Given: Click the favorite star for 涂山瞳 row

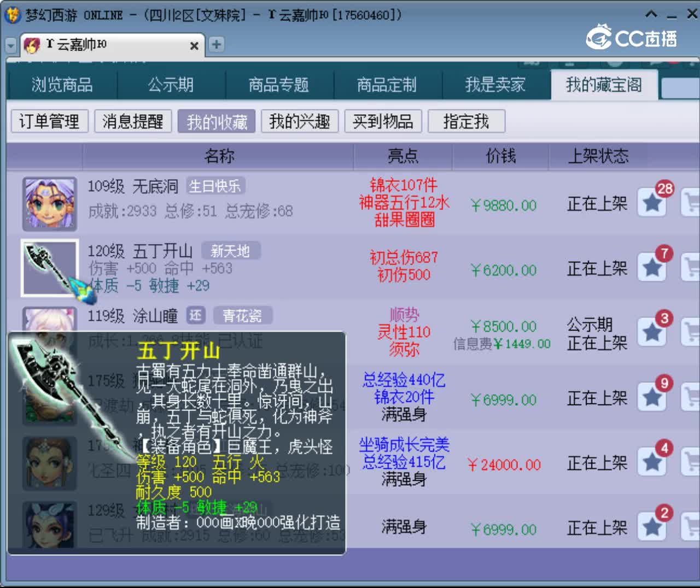Looking at the screenshot, I should (x=652, y=332).
